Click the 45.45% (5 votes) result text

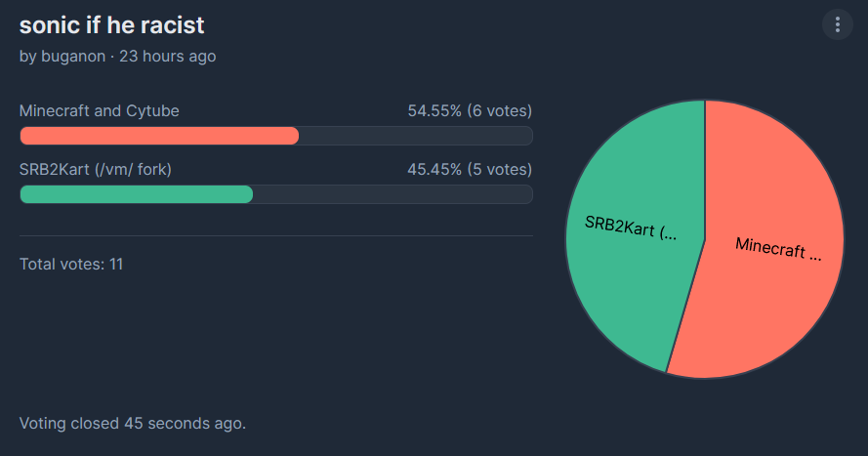(x=470, y=169)
